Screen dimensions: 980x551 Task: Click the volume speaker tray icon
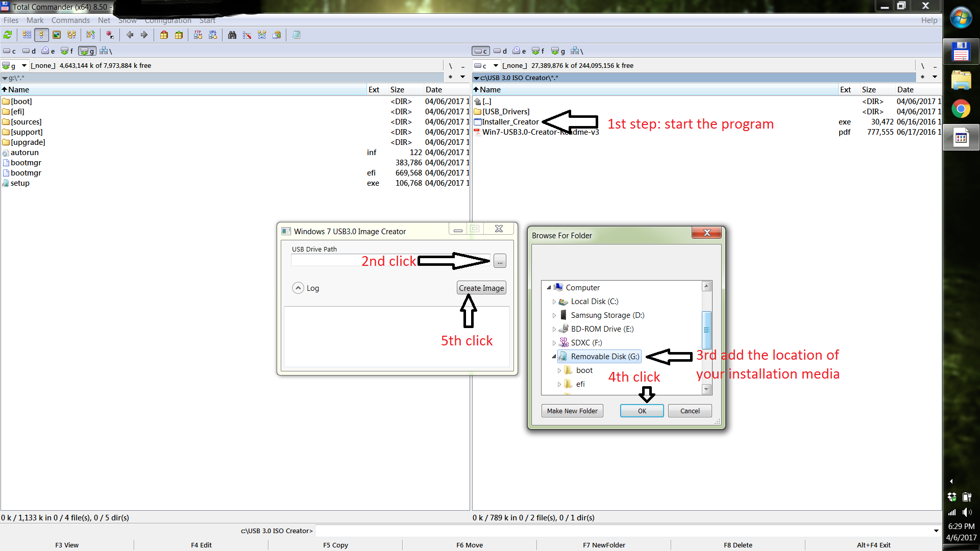tap(967, 512)
